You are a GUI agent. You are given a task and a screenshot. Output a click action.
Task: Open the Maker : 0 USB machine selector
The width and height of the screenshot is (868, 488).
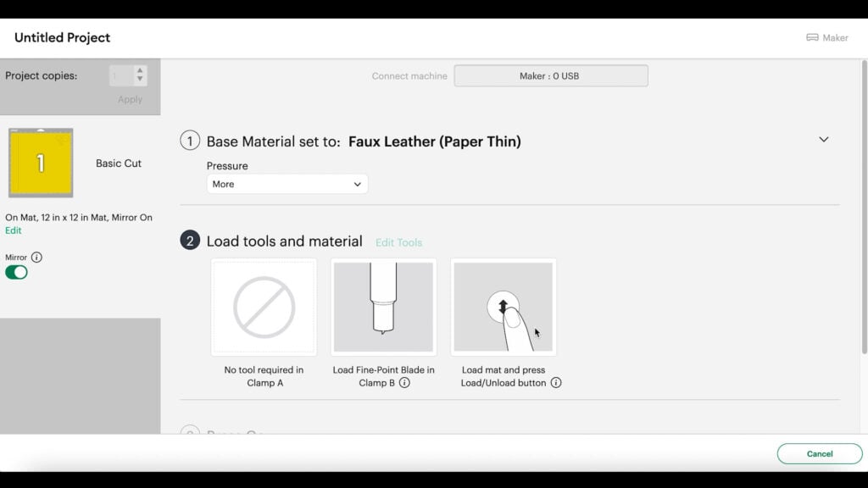coord(551,75)
